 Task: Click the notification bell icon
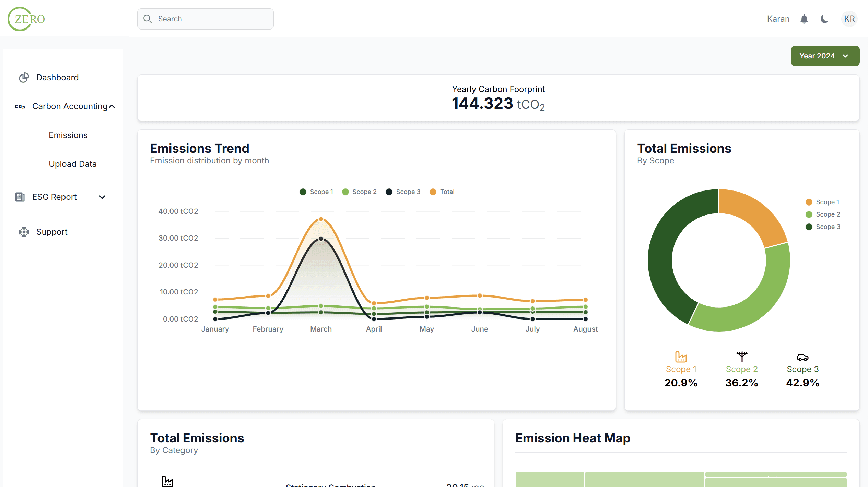click(x=804, y=19)
